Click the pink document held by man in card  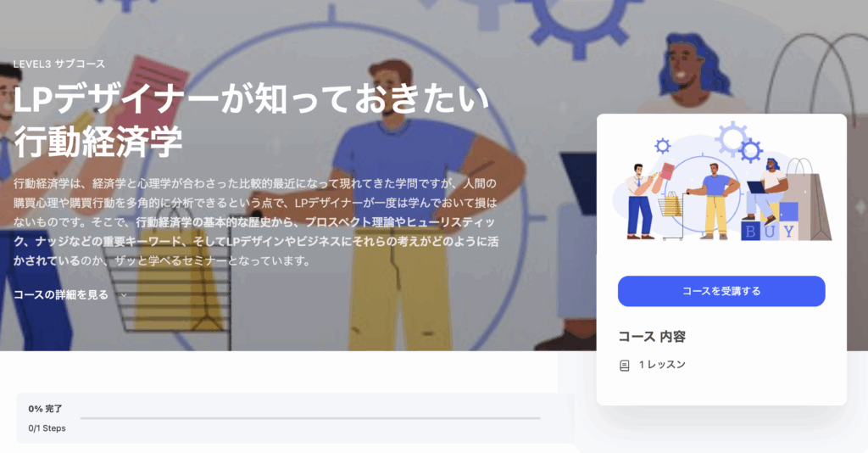pyautogui.click(x=668, y=170)
